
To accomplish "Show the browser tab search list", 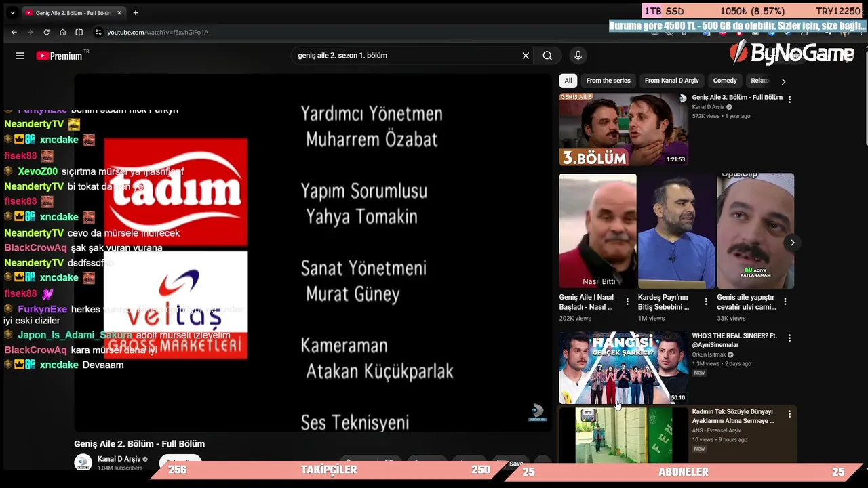I will tap(12, 12).
